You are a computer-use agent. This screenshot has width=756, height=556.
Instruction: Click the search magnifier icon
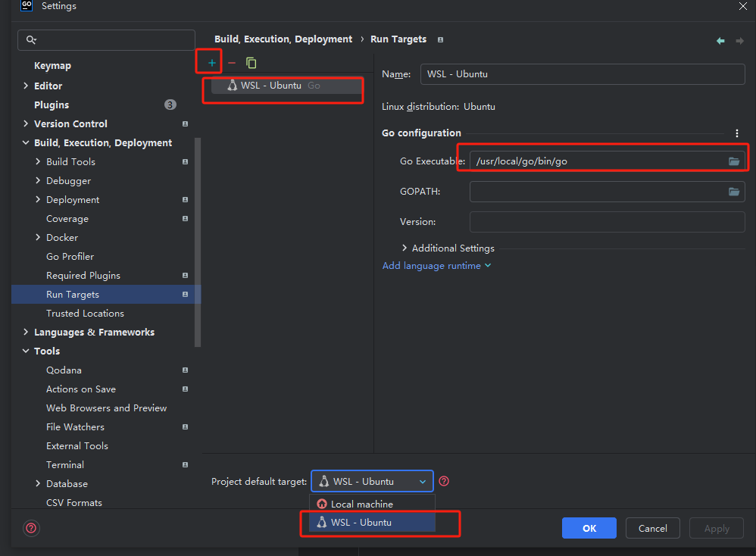pos(31,40)
